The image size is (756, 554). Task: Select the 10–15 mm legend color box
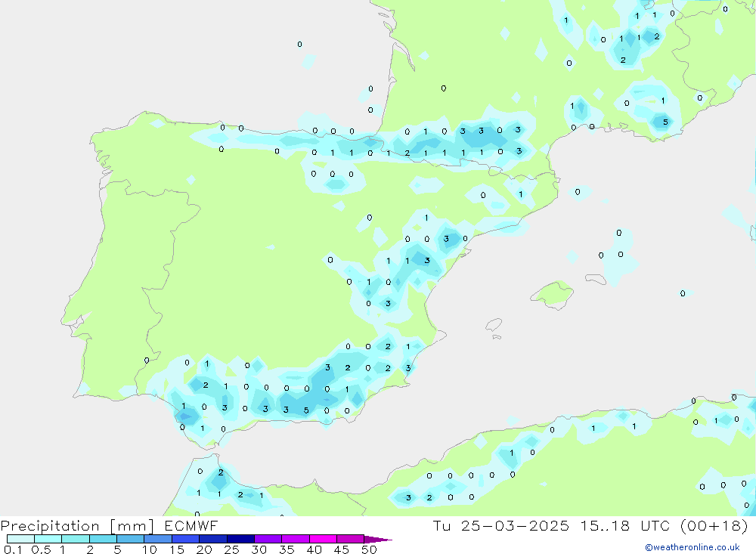point(158,539)
